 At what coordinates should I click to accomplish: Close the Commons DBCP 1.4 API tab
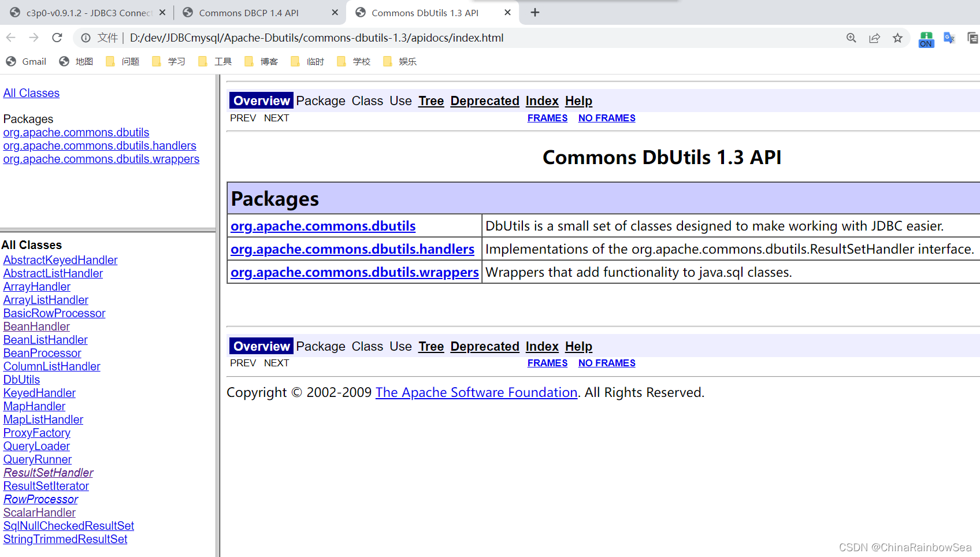tap(335, 12)
